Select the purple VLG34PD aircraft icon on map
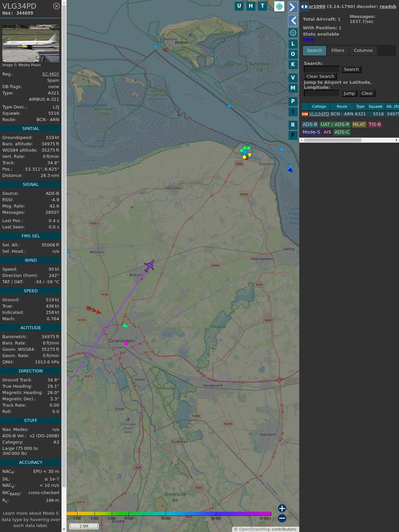This screenshot has height=532, width=399. point(149,266)
